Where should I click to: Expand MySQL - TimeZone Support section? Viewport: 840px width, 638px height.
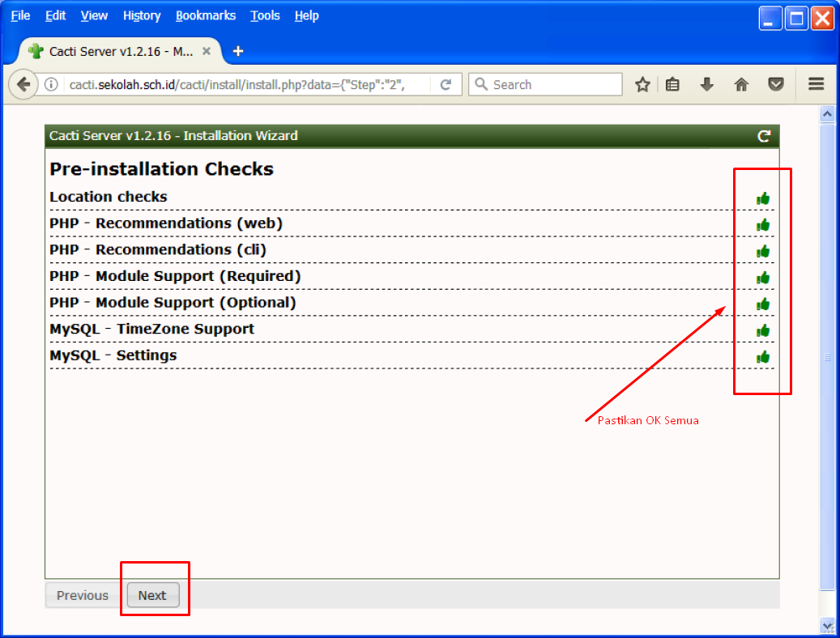click(x=151, y=329)
